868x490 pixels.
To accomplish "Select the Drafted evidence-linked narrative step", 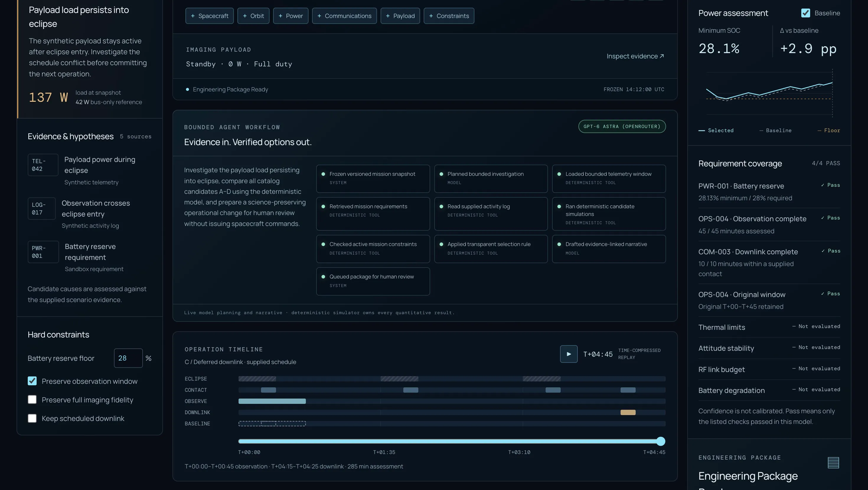I will pyautogui.click(x=609, y=249).
